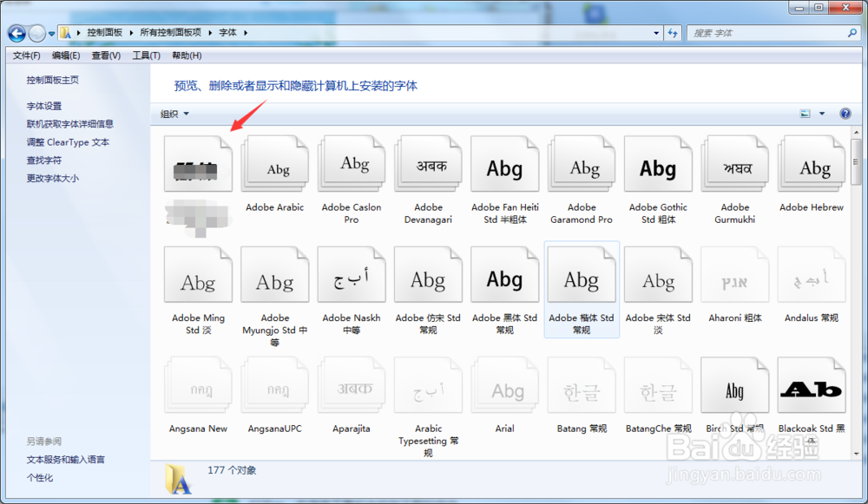The height and width of the screenshot is (504, 868).
Task: Click the change view icon
Action: point(806,114)
